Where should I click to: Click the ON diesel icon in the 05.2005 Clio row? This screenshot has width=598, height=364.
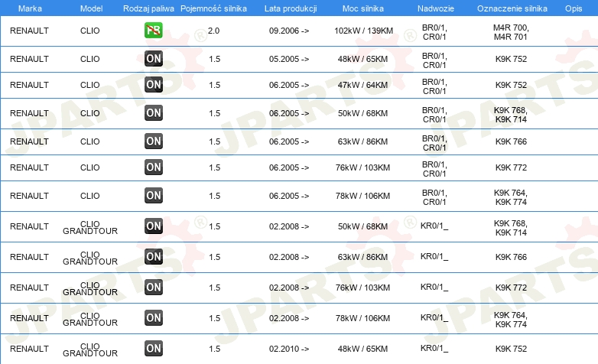(154, 59)
